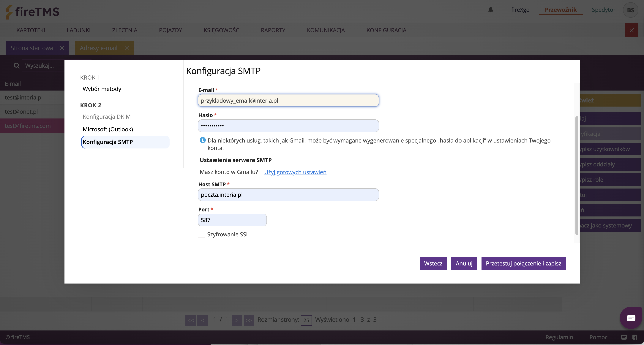
Task: Open the KONFIGURACJA menu
Action: point(386,30)
